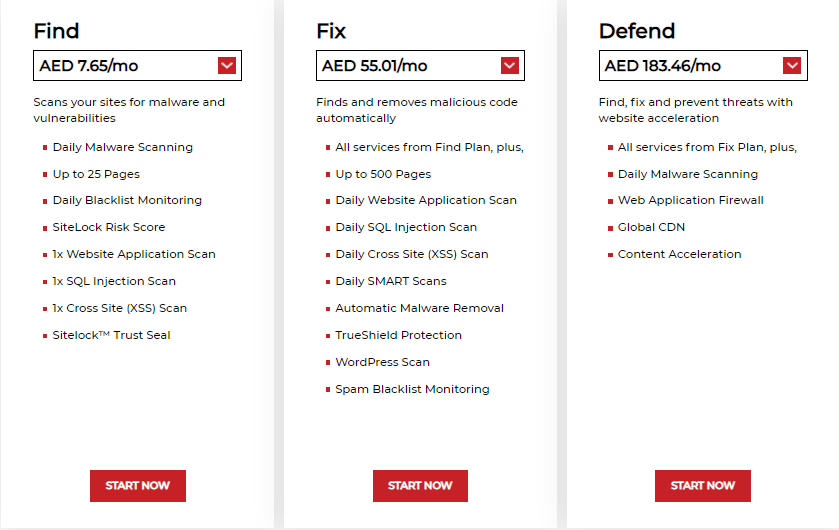Click the Find plan heading
Image resolution: width=839 pixels, height=530 pixels.
(56, 31)
